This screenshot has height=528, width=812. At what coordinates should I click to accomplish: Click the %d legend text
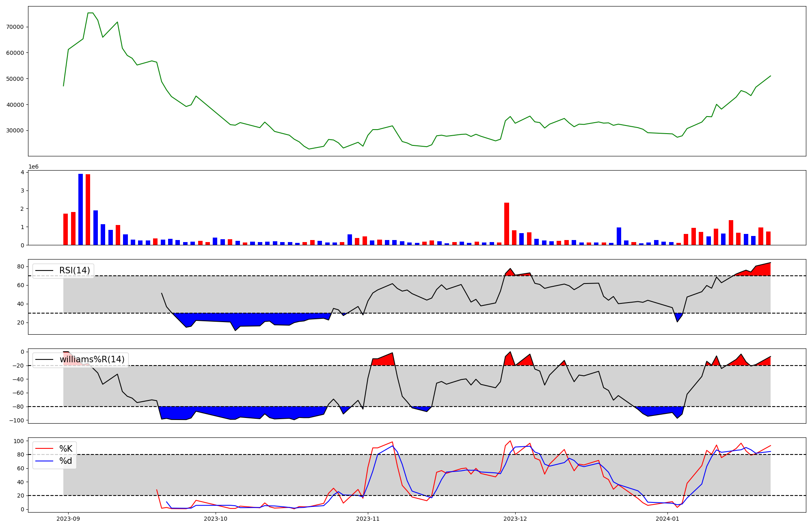[66, 461]
